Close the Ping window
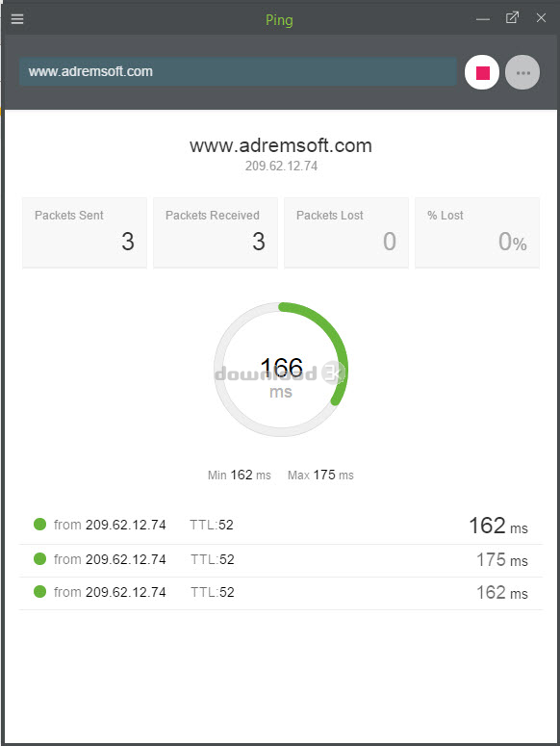The width and height of the screenshot is (560, 746). point(541,18)
